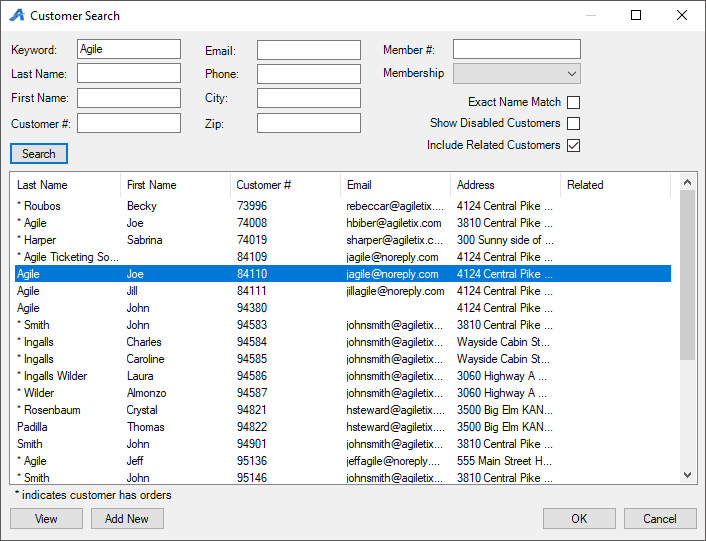Image resolution: width=706 pixels, height=541 pixels.
Task: Select the Agile Jill row
Action: 343,291
